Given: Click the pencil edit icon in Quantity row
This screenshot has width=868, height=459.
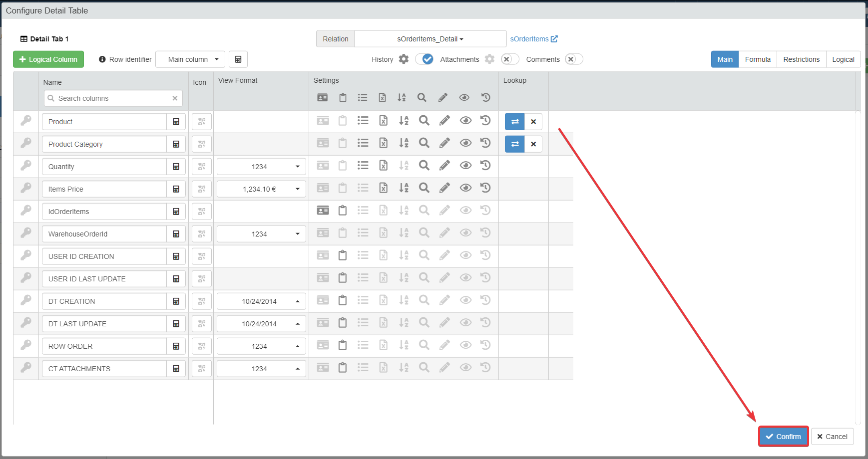Looking at the screenshot, I should click(x=444, y=166).
